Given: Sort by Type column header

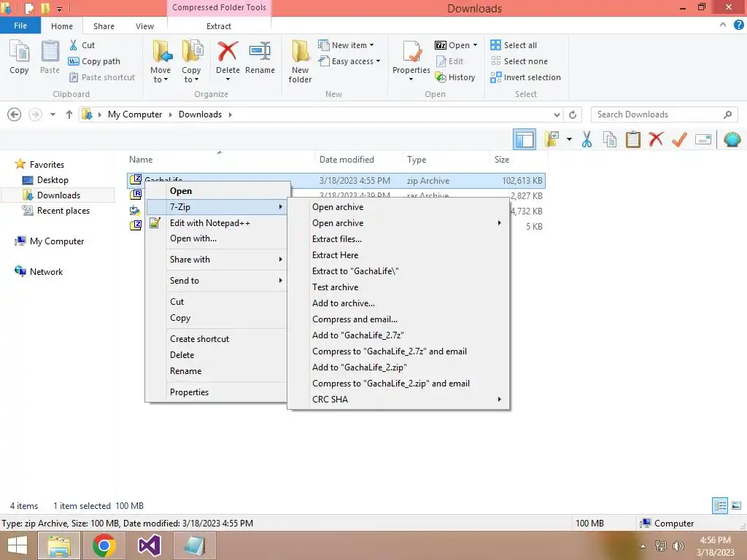Looking at the screenshot, I should (417, 160).
